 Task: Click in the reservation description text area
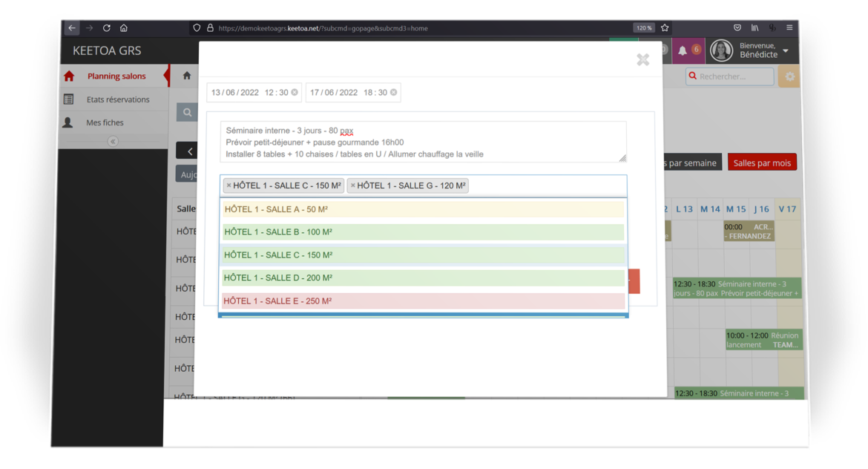coord(423,142)
